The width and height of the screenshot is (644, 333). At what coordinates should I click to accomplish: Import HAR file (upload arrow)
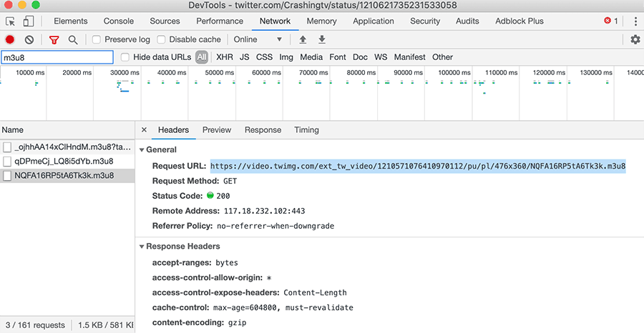(x=303, y=40)
